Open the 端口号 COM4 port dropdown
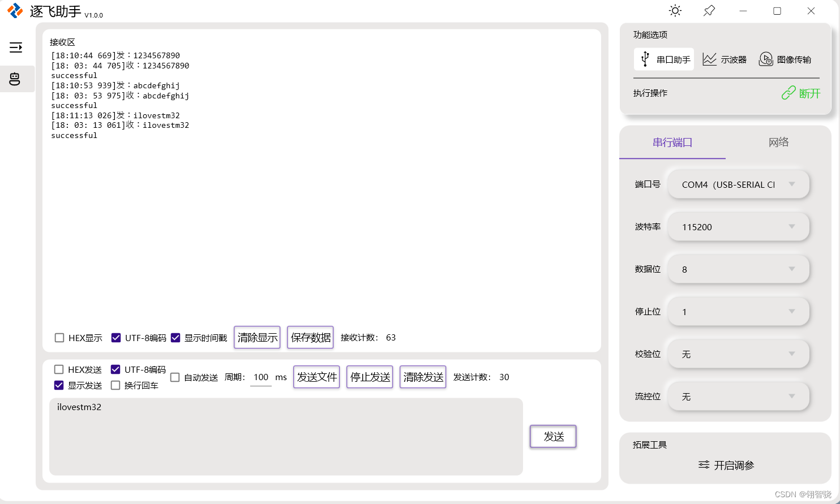Screen dimensions: 840x504 point(738,184)
